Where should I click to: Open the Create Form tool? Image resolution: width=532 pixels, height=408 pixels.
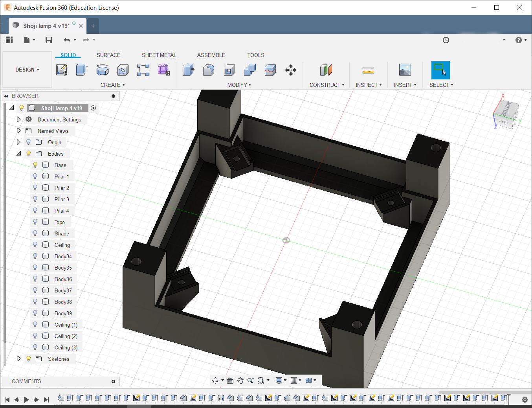click(x=164, y=70)
